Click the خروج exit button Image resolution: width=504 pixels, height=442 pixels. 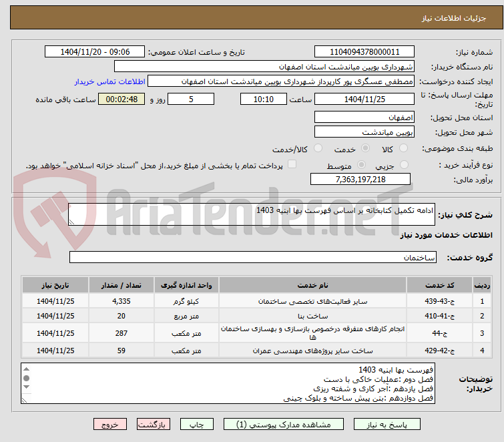pyautogui.click(x=110, y=425)
